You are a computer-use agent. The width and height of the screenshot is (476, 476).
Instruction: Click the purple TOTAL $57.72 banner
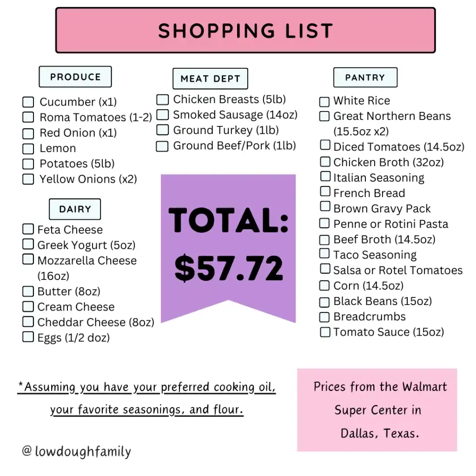pyautogui.click(x=228, y=246)
